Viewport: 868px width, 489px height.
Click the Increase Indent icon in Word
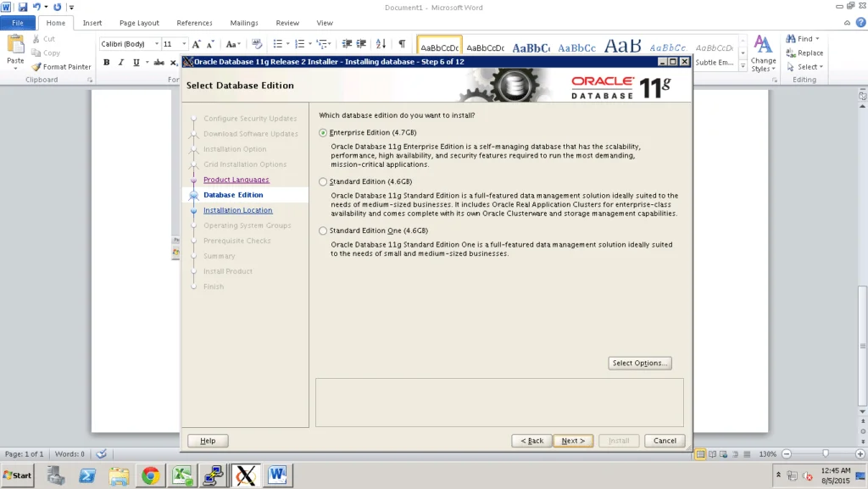[x=361, y=44]
